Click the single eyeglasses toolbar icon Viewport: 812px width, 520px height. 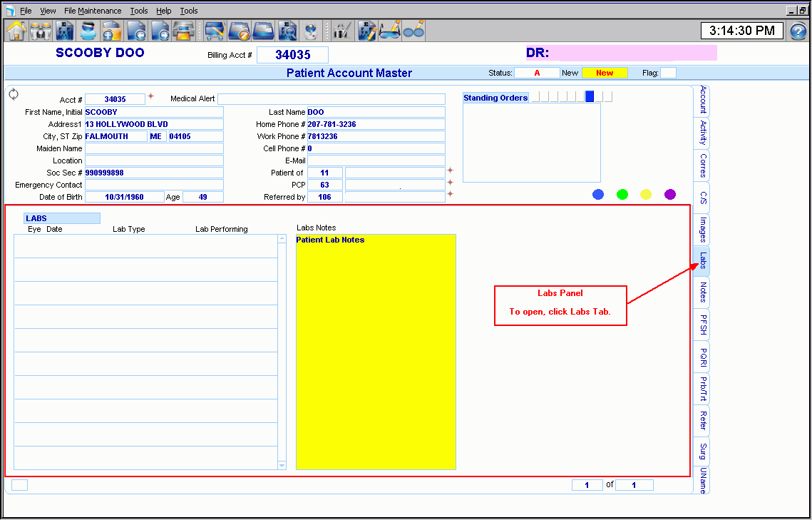[x=414, y=31]
